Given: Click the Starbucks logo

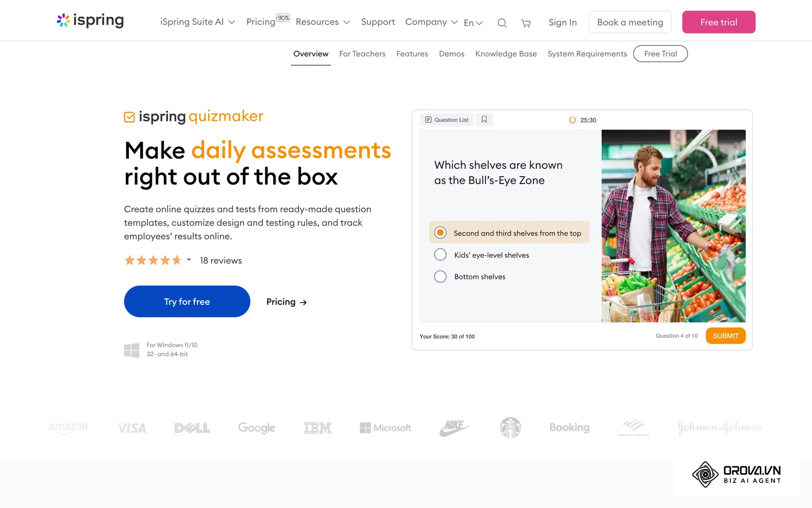Looking at the screenshot, I should (x=510, y=428).
